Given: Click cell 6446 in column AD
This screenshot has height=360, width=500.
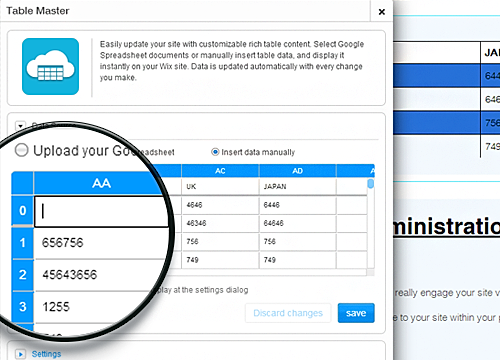Looking at the screenshot, I should click(297, 205).
